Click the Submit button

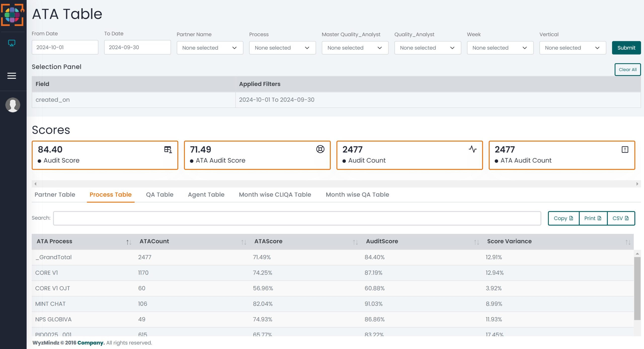(626, 48)
